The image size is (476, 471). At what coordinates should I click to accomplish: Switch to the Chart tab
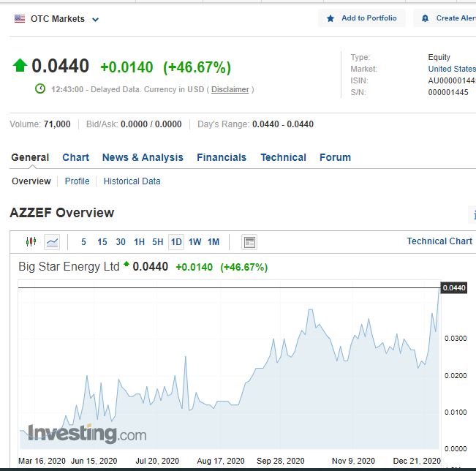pyautogui.click(x=75, y=157)
